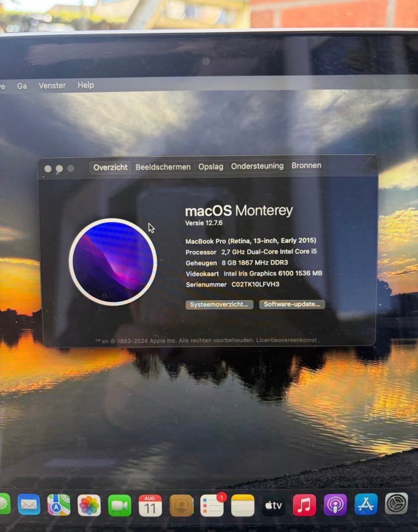Show the Ondersteuning tab
The image size is (418, 532).
coord(257,166)
